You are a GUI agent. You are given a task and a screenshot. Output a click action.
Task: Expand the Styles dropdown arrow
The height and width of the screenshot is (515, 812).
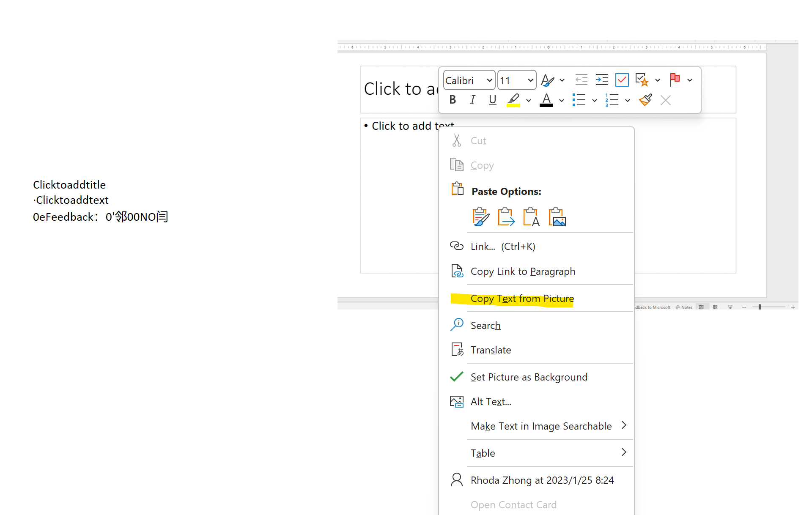(x=562, y=80)
